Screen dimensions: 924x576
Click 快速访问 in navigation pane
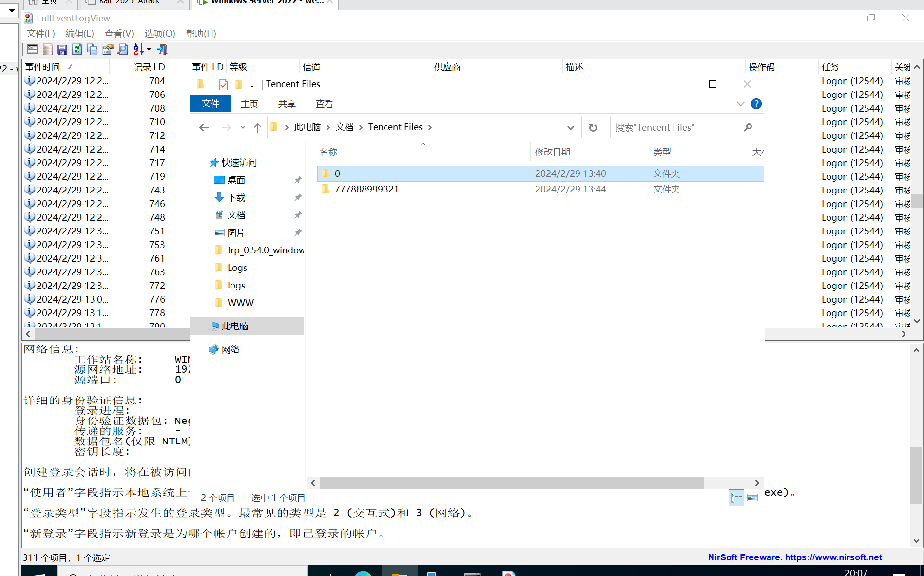point(239,163)
